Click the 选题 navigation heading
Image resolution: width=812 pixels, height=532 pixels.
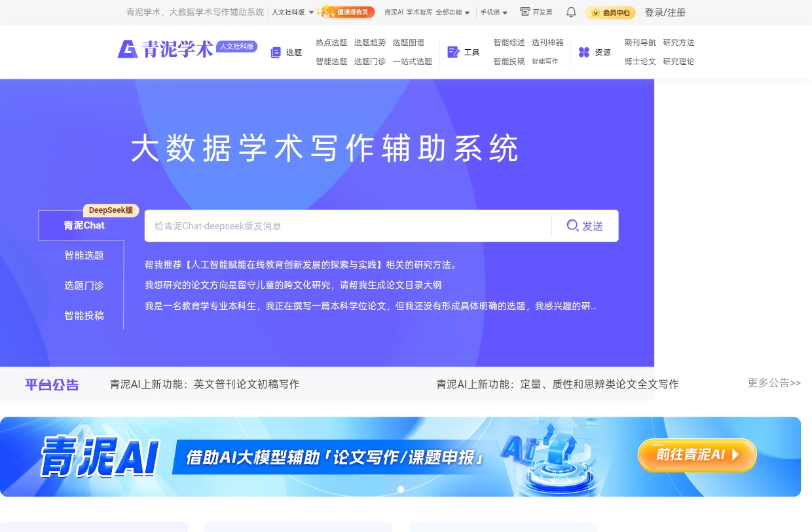[x=294, y=52]
